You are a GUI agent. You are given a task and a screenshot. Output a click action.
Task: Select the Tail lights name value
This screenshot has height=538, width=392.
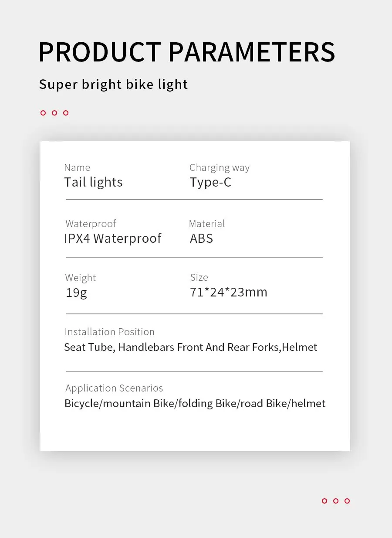[x=93, y=182]
